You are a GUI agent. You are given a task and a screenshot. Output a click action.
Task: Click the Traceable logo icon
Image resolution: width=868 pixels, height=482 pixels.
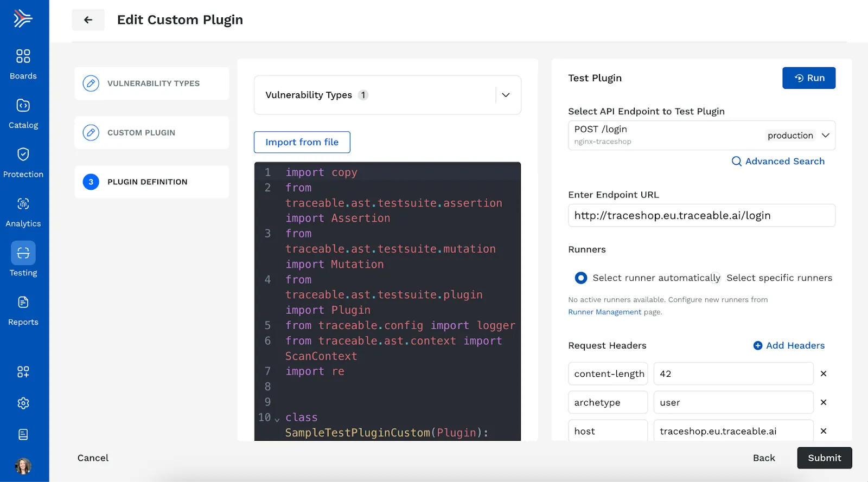coord(23,18)
